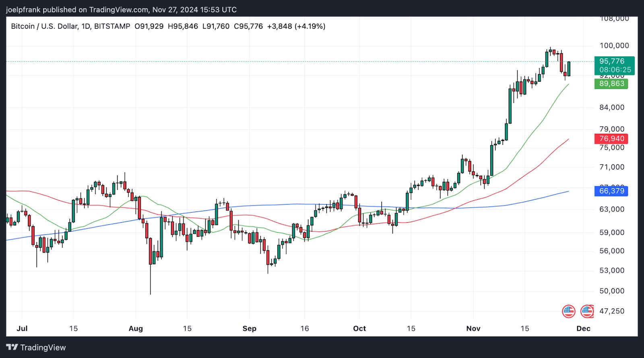Click the blue 66,379 moving average label

point(611,191)
